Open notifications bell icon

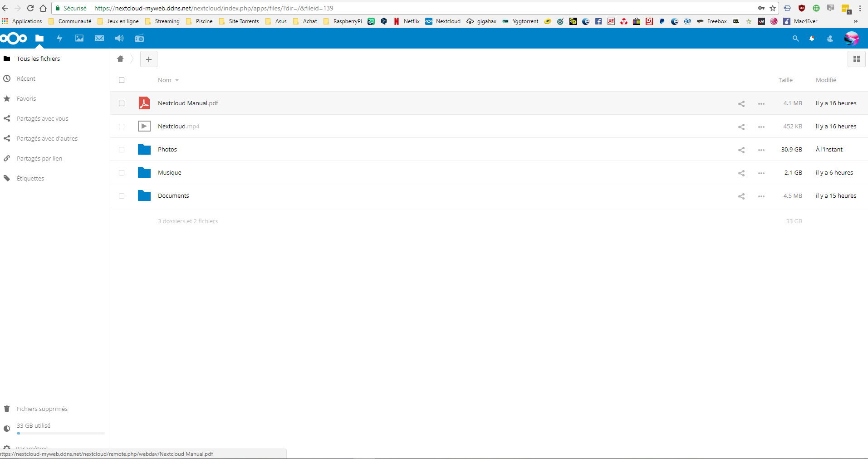(x=812, y=39)
